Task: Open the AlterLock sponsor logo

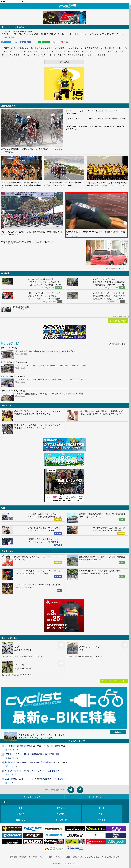Action: [x=116, y=842]
